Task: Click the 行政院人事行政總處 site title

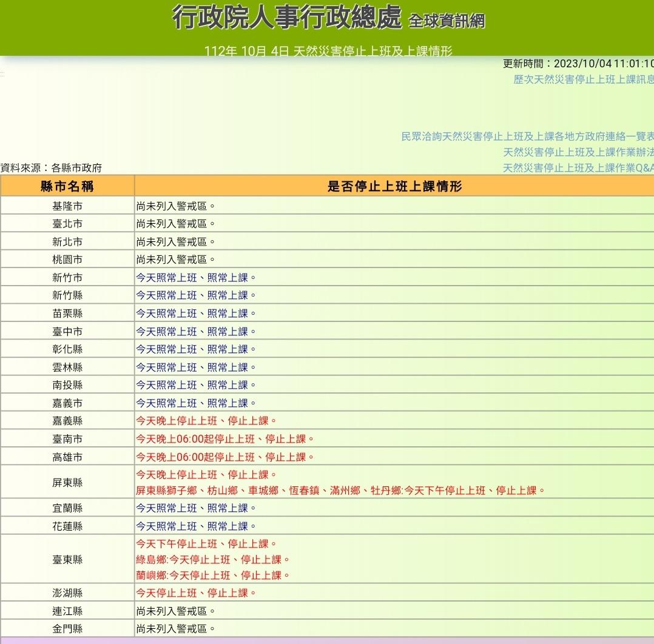Action: (x=287, y=18)
